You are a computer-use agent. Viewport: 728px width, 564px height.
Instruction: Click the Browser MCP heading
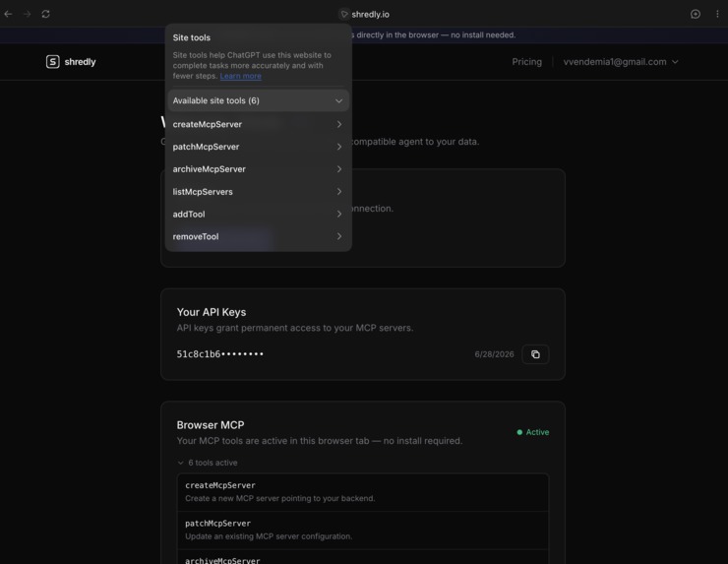pos(211,425)
